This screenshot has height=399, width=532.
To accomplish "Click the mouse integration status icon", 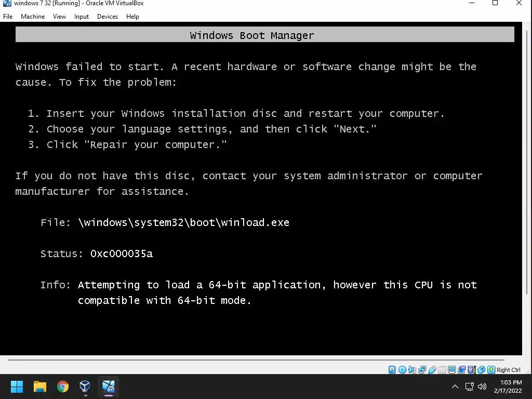I will (481, 369).
